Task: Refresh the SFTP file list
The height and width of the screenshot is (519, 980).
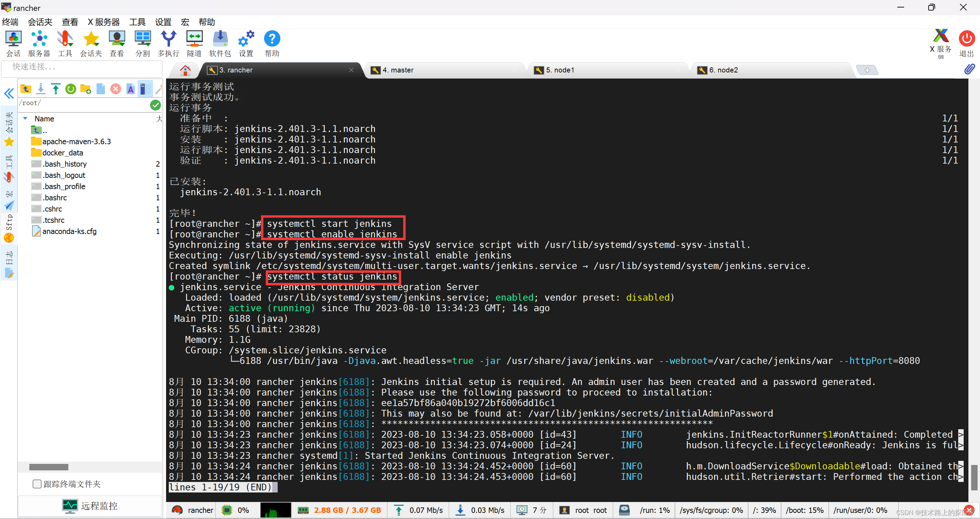Action: point(71,88)
